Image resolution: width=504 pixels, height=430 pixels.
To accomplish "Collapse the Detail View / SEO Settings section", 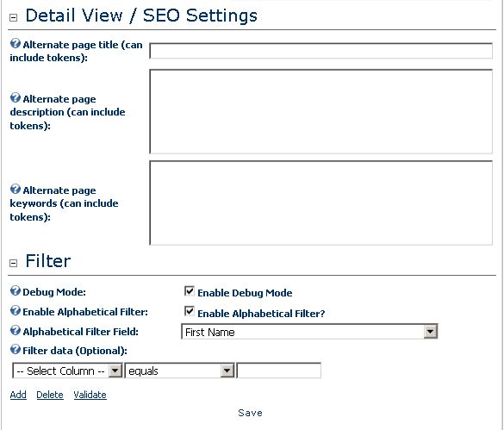I will (13, 18).
